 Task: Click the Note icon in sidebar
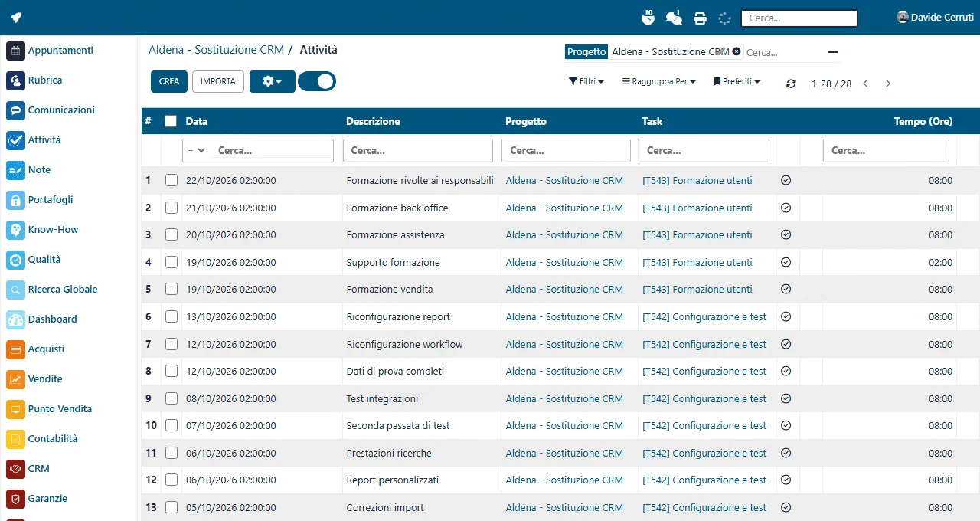pos(16,170)
